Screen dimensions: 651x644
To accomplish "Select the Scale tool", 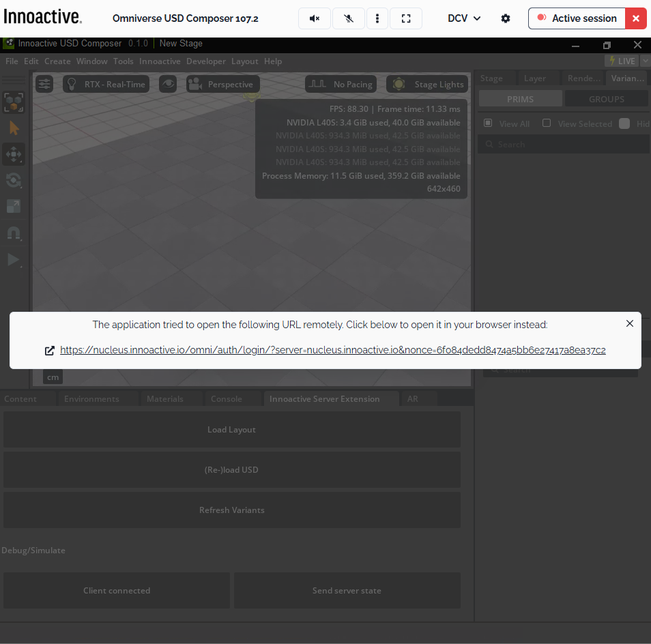I will [x=14, y=206].
